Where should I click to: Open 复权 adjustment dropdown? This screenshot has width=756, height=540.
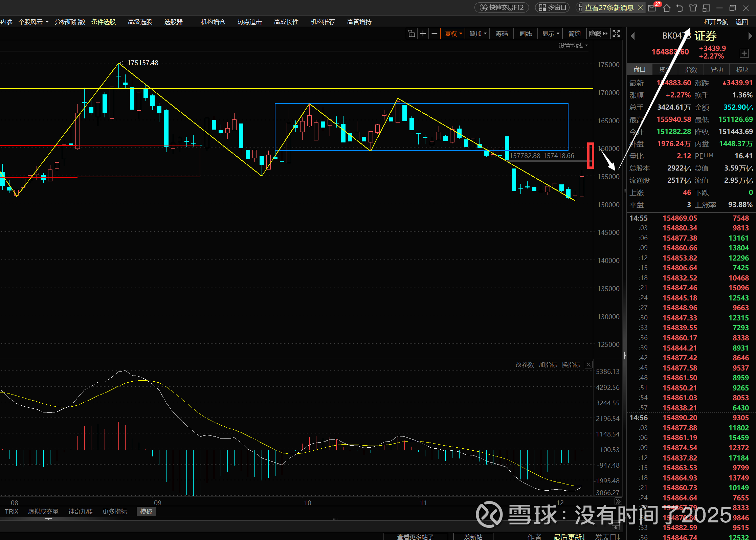click(x=453, y=33)
